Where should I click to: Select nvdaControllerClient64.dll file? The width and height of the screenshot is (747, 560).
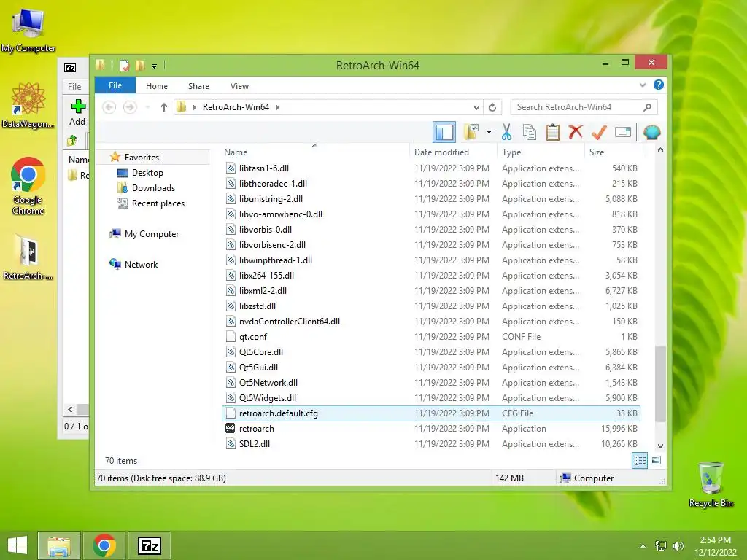[431, 322]
